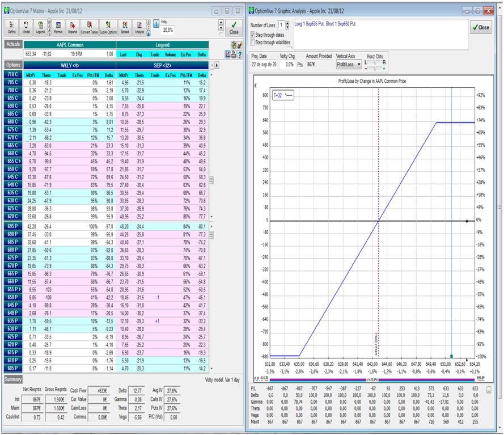Enable Step through volatilities checkbox
This screenshot has width=504, height=435.
[x=253, y=42]
